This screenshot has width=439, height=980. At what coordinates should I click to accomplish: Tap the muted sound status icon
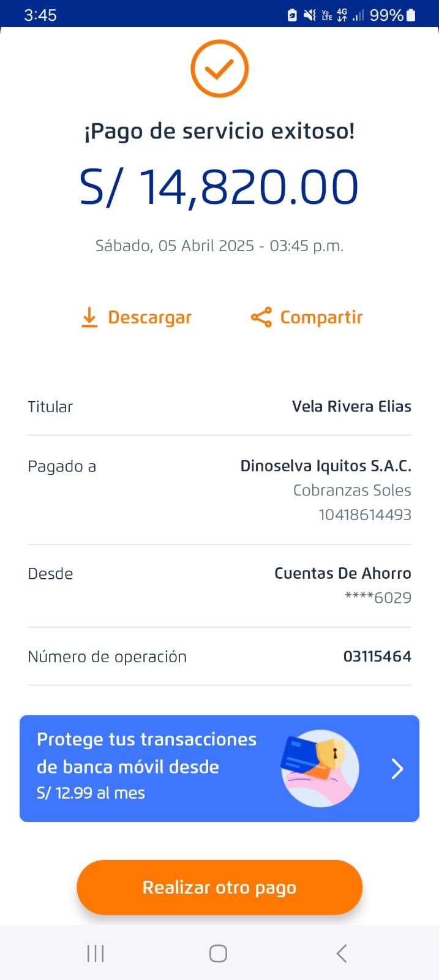[x=310, y=15]
